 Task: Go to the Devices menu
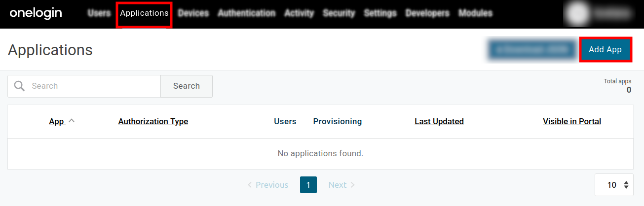193,13
